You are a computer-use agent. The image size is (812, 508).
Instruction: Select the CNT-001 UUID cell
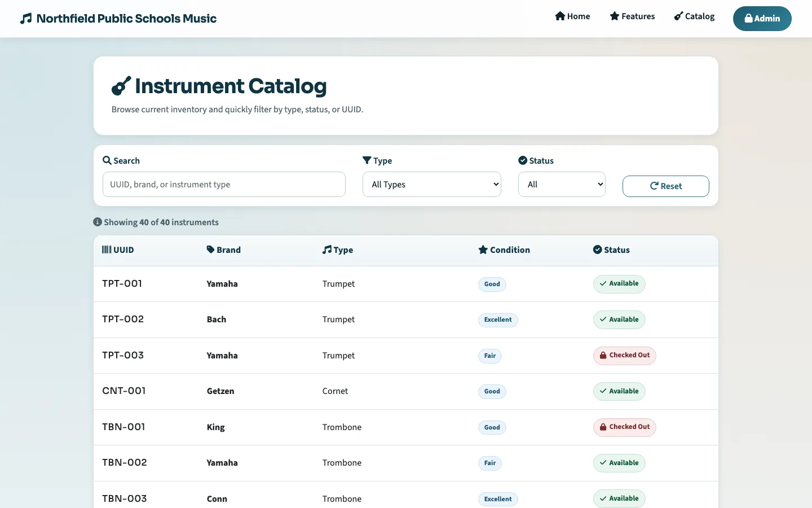pyautogui.click(x=124, y=391)
